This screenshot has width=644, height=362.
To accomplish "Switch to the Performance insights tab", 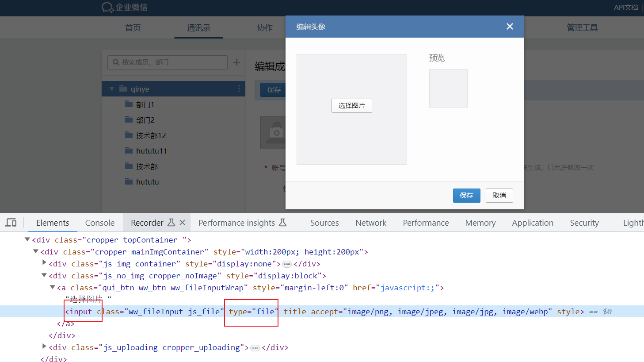I will coord(236,223).
